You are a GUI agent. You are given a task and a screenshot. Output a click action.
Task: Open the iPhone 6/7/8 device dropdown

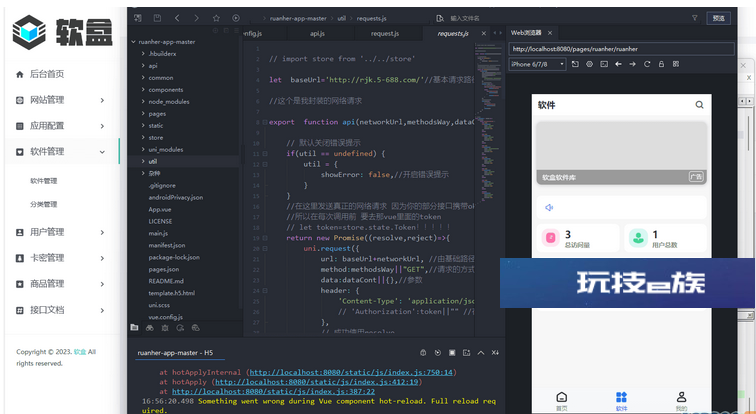538,64
